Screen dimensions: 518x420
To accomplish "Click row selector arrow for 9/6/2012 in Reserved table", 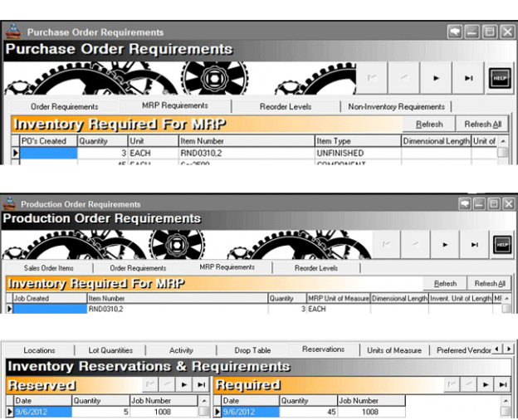I will pos(10,412).
